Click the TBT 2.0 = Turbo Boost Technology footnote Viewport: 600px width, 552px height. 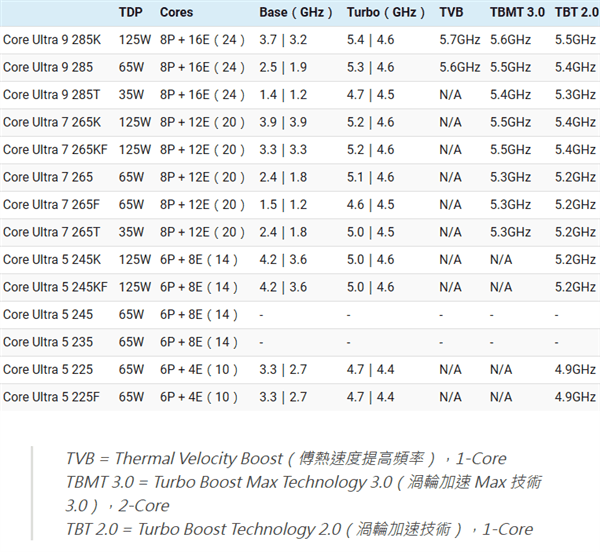coord(299,529)
